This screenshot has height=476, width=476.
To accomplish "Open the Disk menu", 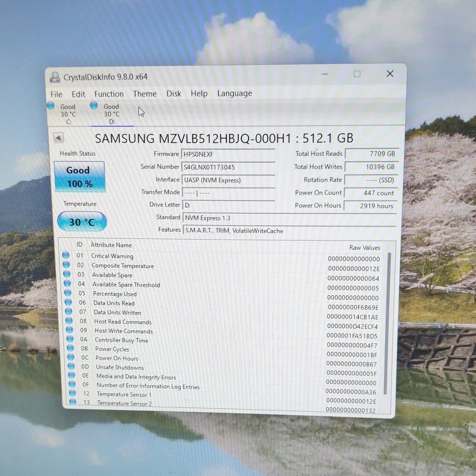I will point(174,94).
